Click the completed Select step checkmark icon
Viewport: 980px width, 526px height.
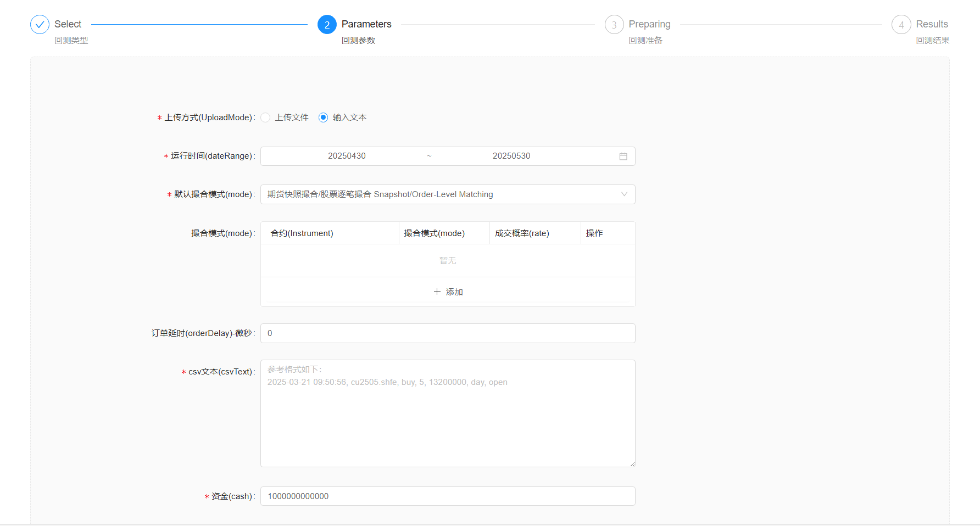(40, 25)
